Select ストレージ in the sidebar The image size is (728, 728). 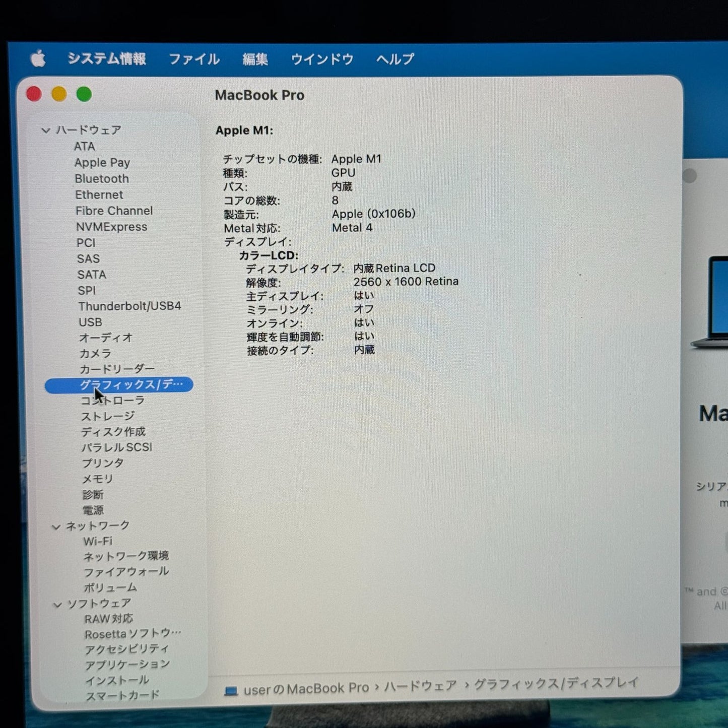pyautogui.click(x=108, y=417)
